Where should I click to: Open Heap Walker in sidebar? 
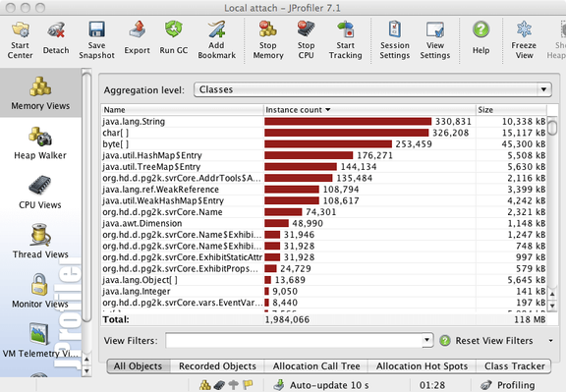(x=40, y=143)
